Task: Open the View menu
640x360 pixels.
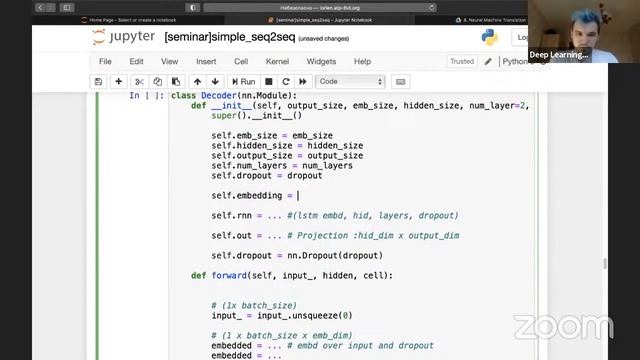Action: point(169,62)
